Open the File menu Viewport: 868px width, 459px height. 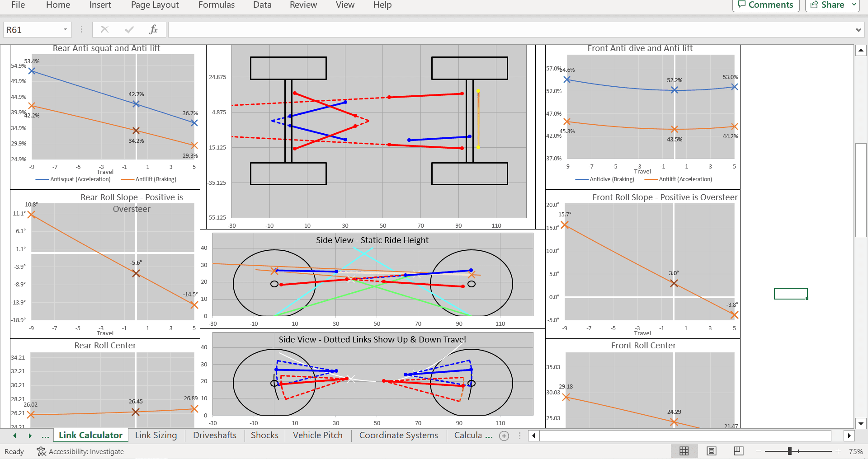18,5
